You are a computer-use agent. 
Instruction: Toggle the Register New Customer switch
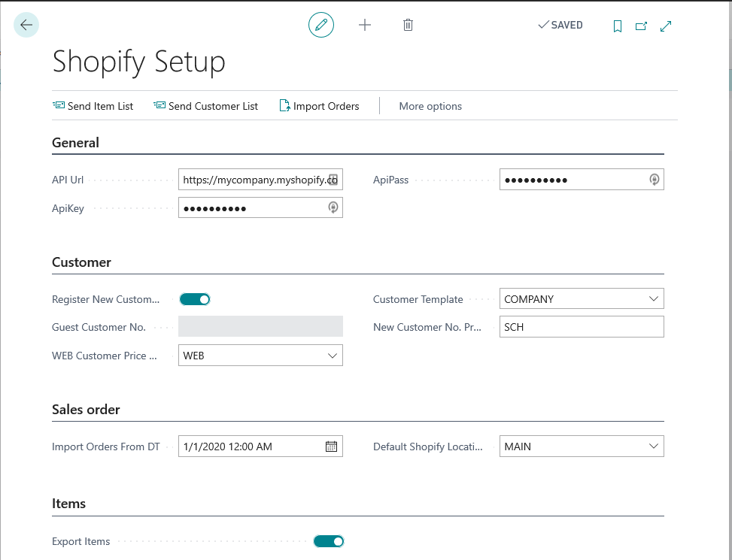pyautogui.click(x=195, y=299)
